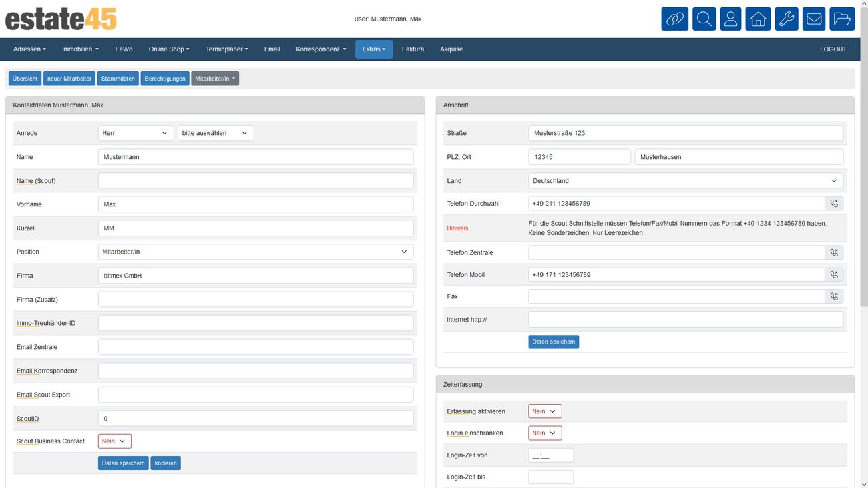This screenshot has height=488, width=868.
Task: Click the Stammdaten button
Action: coord(118,79)
